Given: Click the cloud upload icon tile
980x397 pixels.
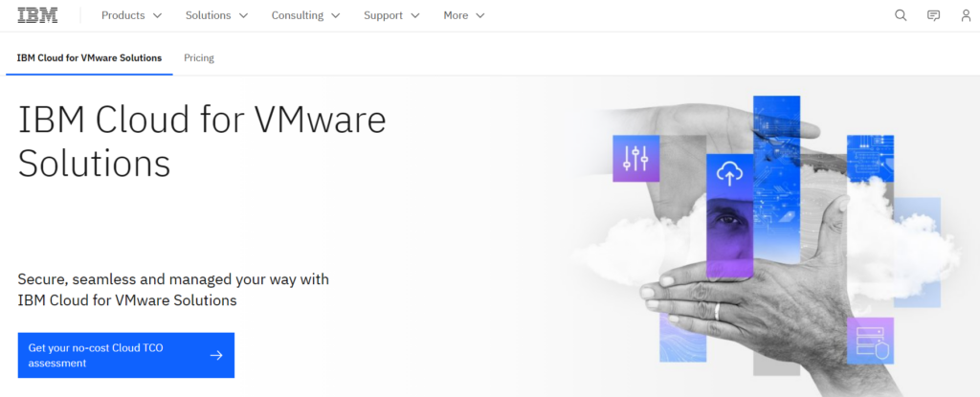Looking at the screenshot, I should (x=729, y=174).
